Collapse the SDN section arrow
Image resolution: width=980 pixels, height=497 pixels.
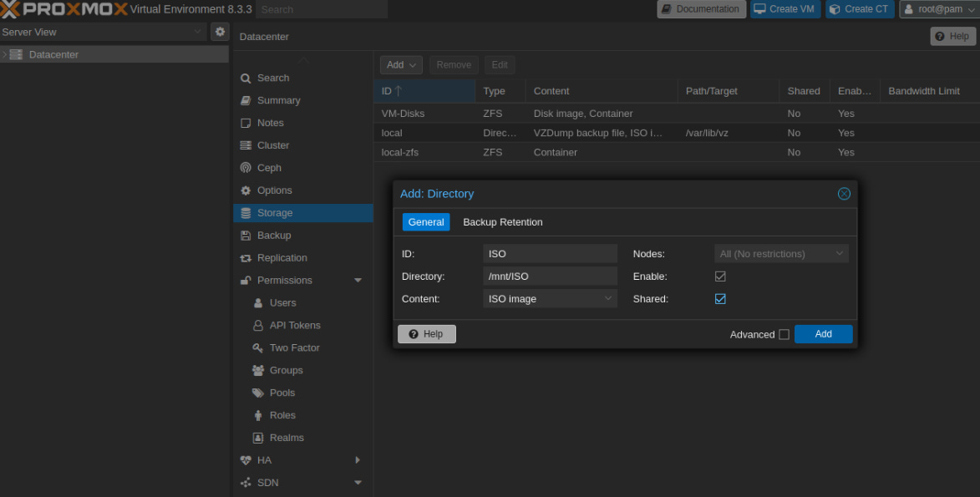(358, 483)
